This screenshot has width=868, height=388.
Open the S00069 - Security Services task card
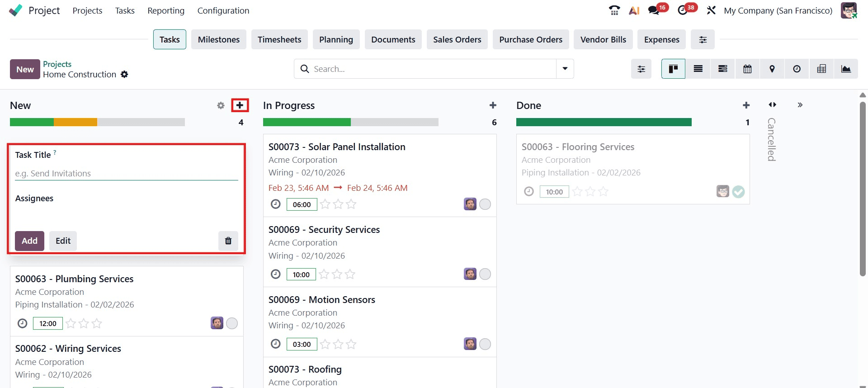[x=380, y=252]
